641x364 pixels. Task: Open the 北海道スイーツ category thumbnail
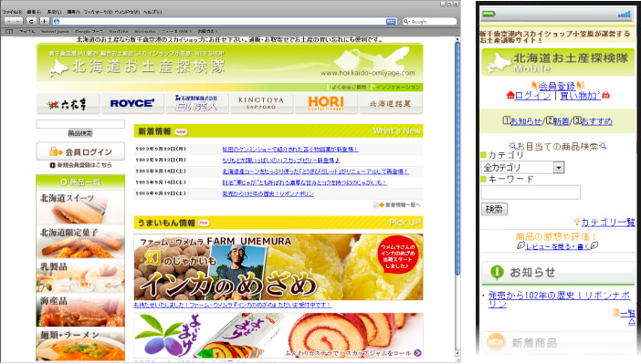(x=80, y=207)
